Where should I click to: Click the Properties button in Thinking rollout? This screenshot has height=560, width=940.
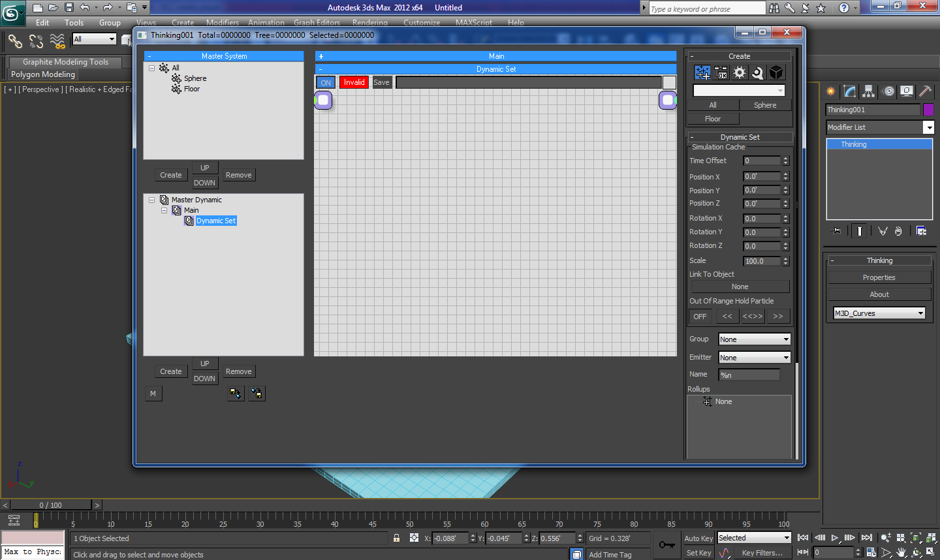[x=879, y=277]
